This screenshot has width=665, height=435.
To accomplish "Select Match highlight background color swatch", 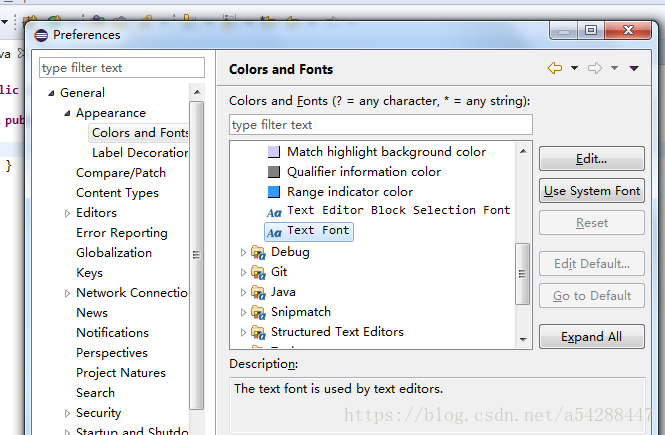I will pos(274,152).
